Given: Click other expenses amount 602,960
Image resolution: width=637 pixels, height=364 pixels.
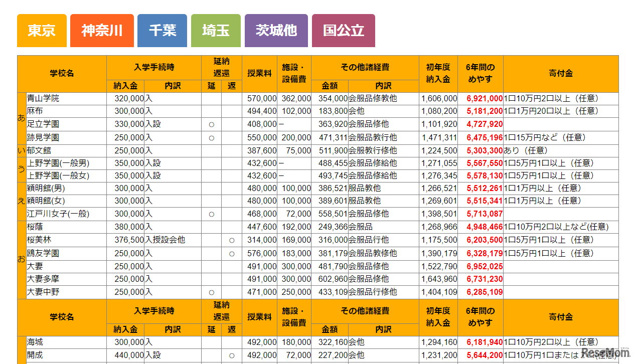Looking at the screenshot, I should tap(333, 279).
